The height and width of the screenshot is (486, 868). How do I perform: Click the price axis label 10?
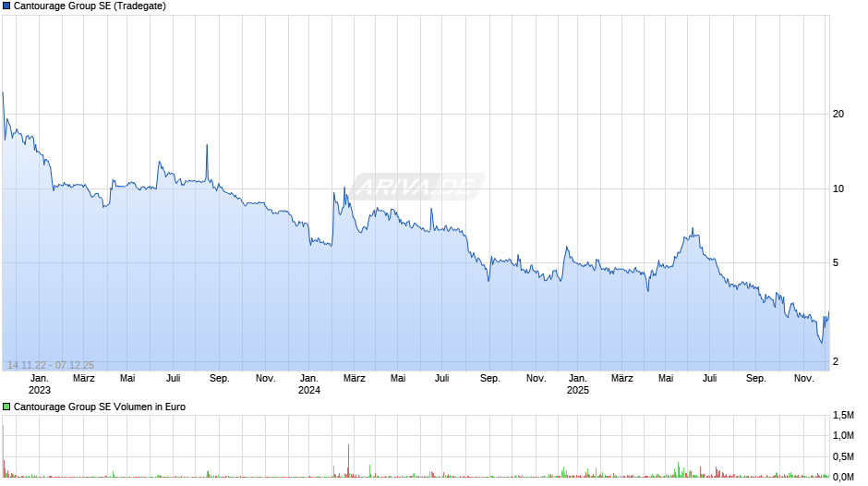tap(838, 189)
